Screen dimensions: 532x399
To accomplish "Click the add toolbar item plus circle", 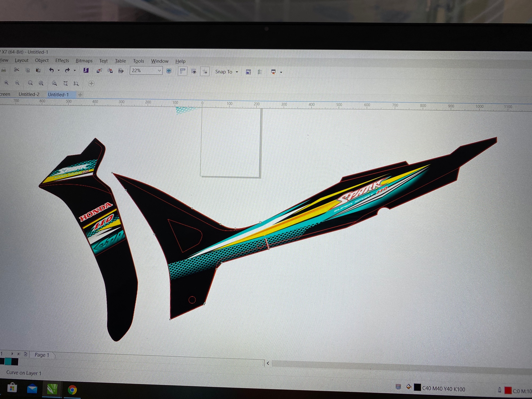I will pos(91,84).
